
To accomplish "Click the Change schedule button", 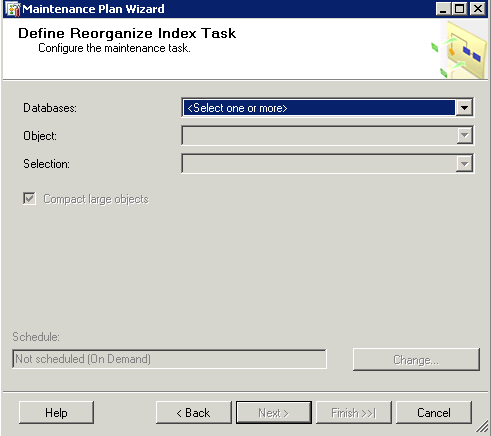I will point(416,360).
